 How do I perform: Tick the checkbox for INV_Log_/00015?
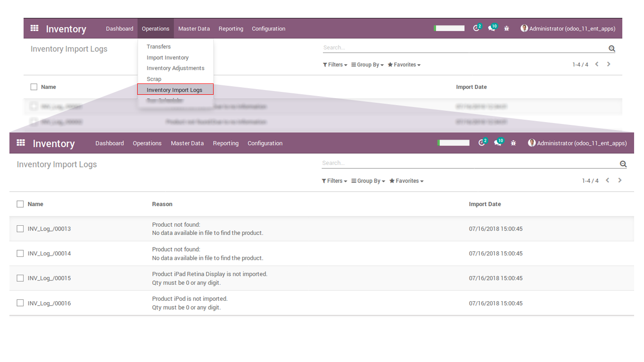(20, 278)
